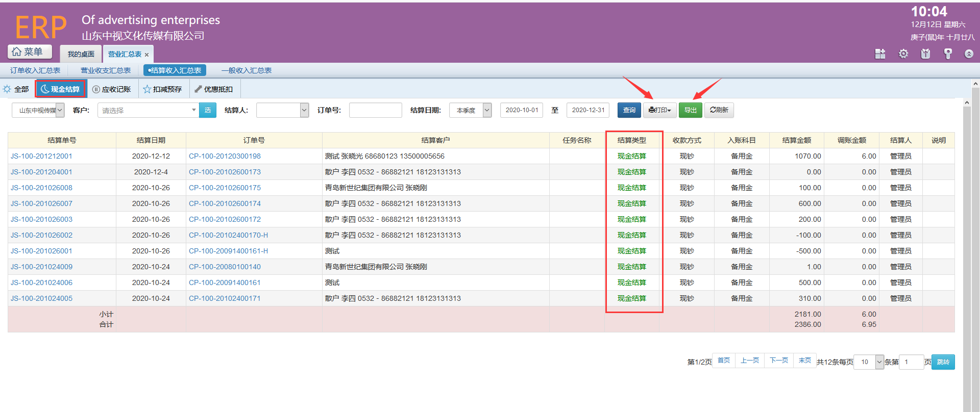Click the 刷新 refresh button

click(719, 110)
